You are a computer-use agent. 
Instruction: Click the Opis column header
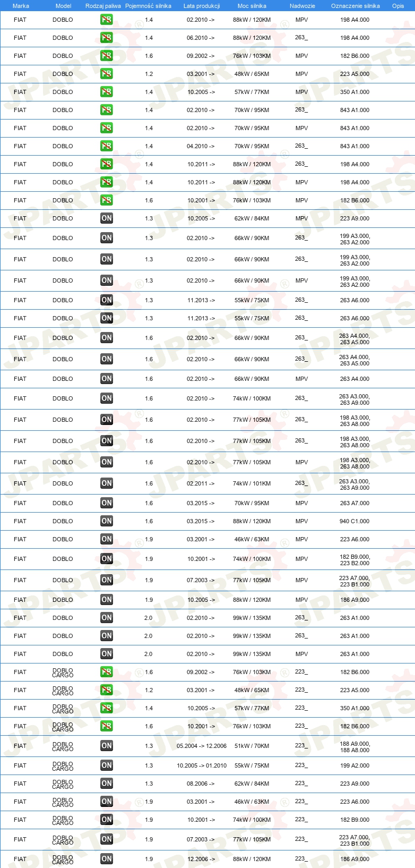[398, 6]
